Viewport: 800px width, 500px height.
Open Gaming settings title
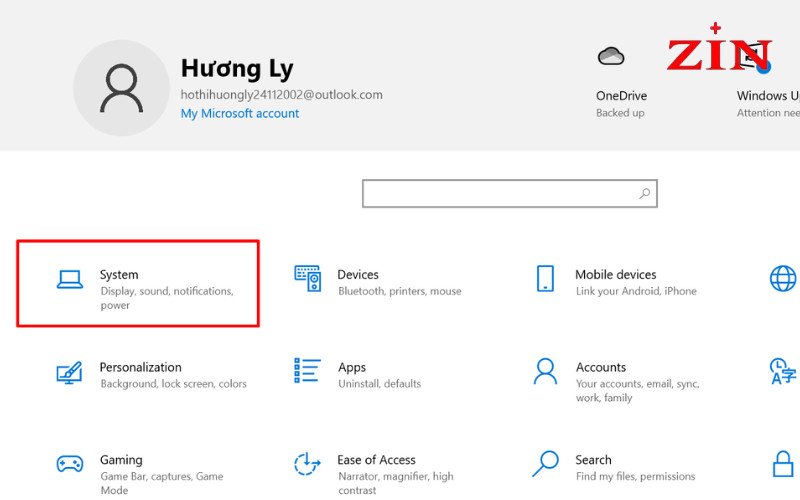(121, 460)
